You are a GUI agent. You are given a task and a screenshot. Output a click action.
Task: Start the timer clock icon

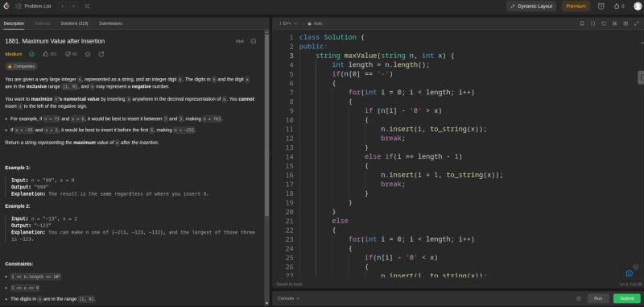[601, 6]
